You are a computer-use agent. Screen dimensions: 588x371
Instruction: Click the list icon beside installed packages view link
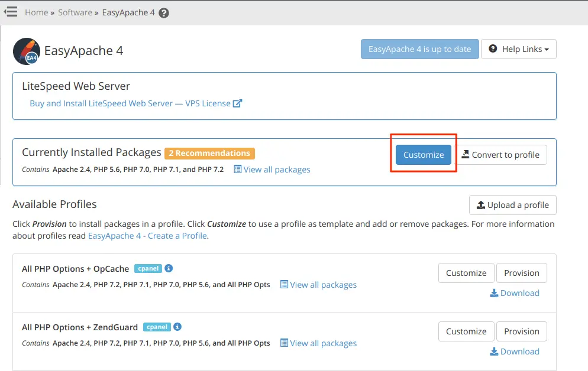(x=237, y=170)
